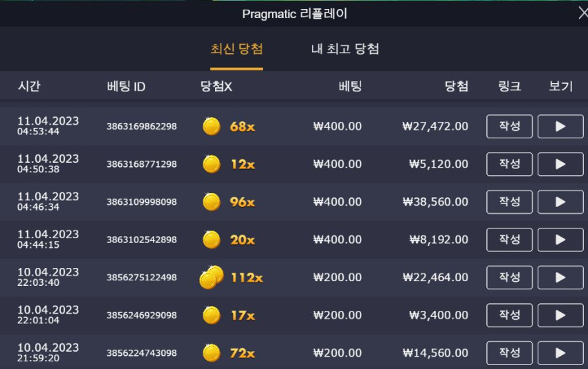The height and width of the screenshot is (369, 588).
Task: Create link for bet 3863102542898
Action: [509, 240]
